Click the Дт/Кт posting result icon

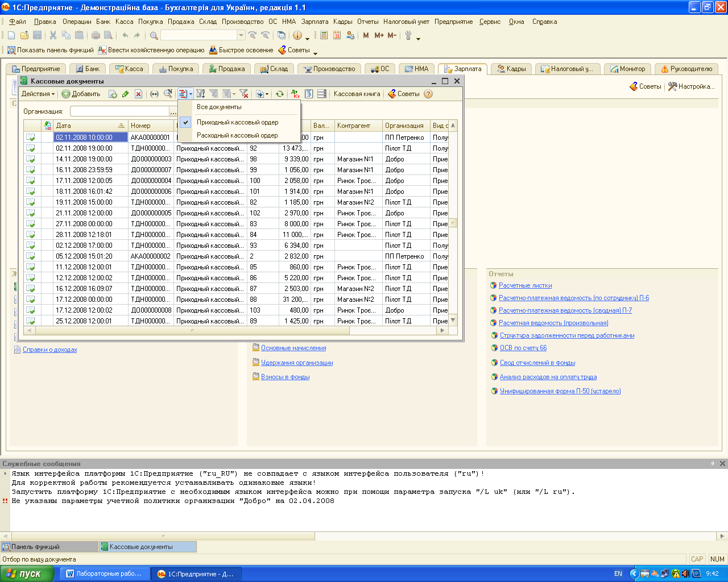point(295,94)
